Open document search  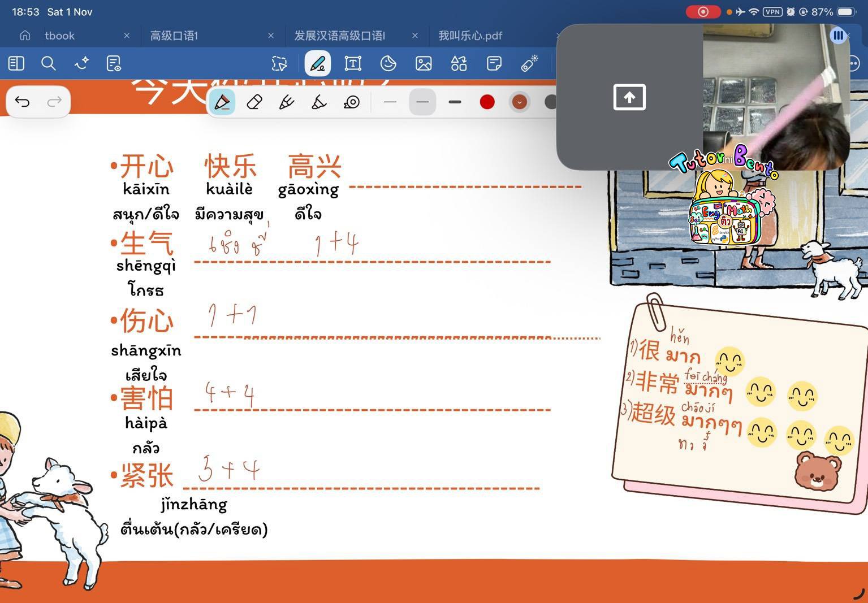pos(49,63)
